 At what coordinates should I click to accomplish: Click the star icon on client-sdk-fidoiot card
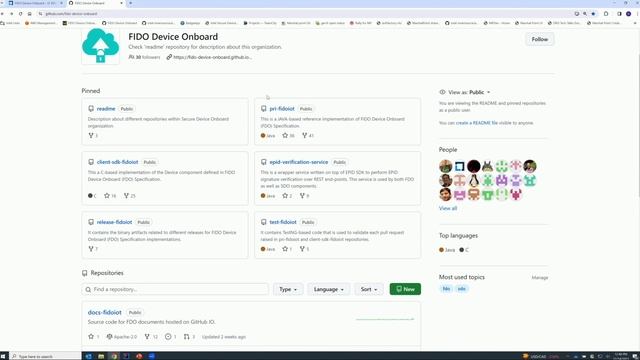[x=107, y=196]
